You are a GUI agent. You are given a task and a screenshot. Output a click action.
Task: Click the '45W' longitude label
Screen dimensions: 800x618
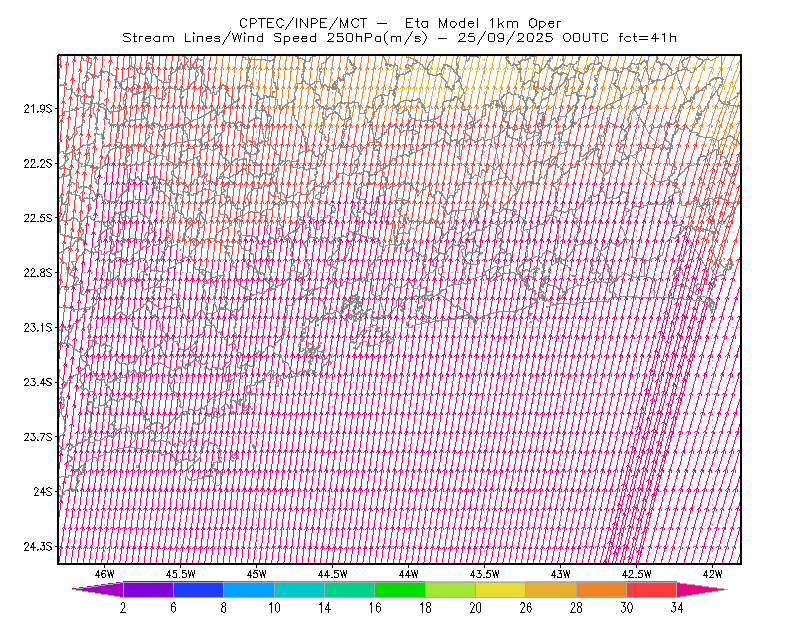[257, 574]
